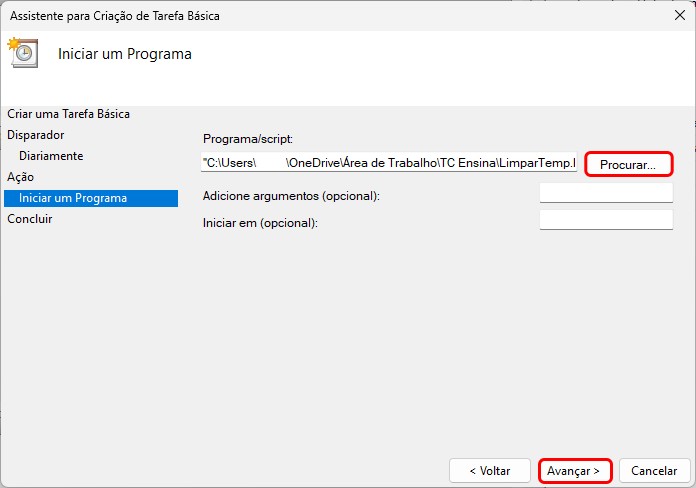The image size is (696, 488).
Task: Open the 'Diariamente' sub-step
Action: [x=51, y=156]
